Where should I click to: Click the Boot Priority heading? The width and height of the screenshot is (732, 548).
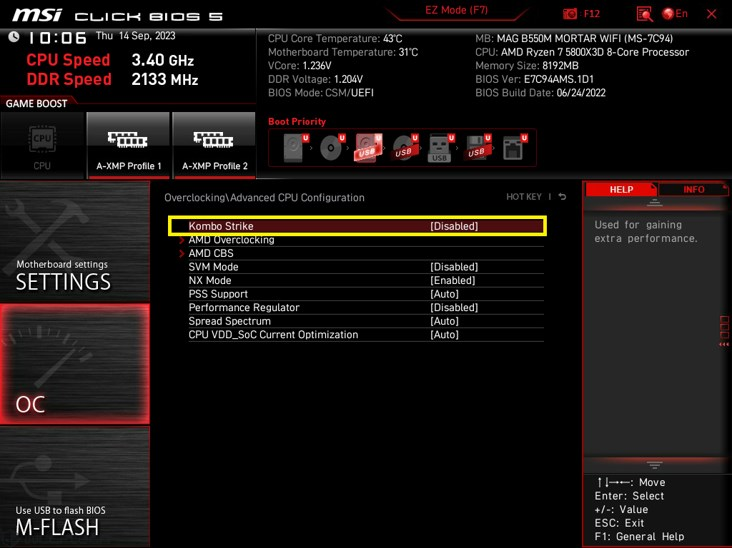[297, 121]
